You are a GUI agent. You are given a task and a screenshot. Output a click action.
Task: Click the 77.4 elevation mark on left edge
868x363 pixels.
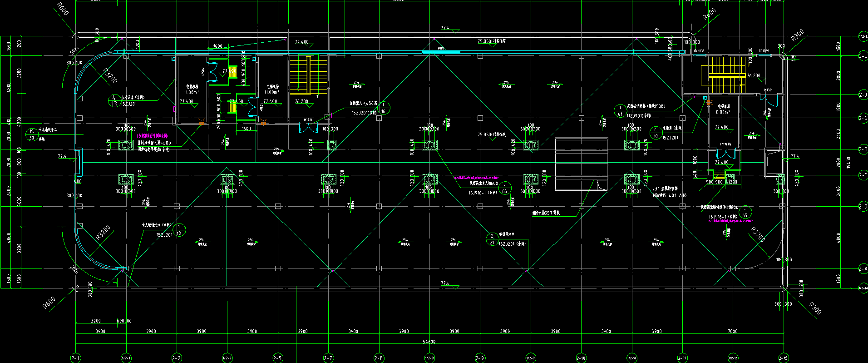click(x=62, y=156)
